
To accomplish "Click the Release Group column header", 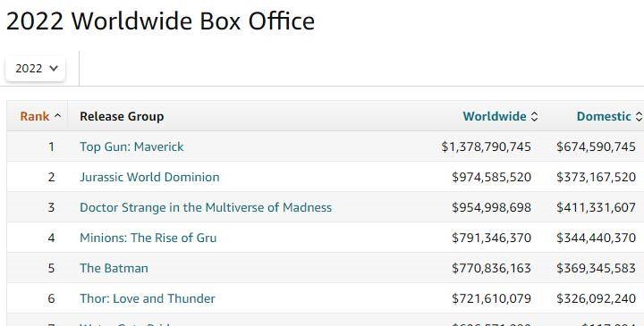I will coord(122,116).
